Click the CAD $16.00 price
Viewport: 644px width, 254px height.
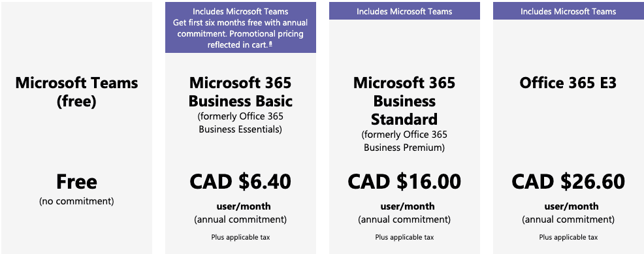pyautogui.click(x=404, y=182)
